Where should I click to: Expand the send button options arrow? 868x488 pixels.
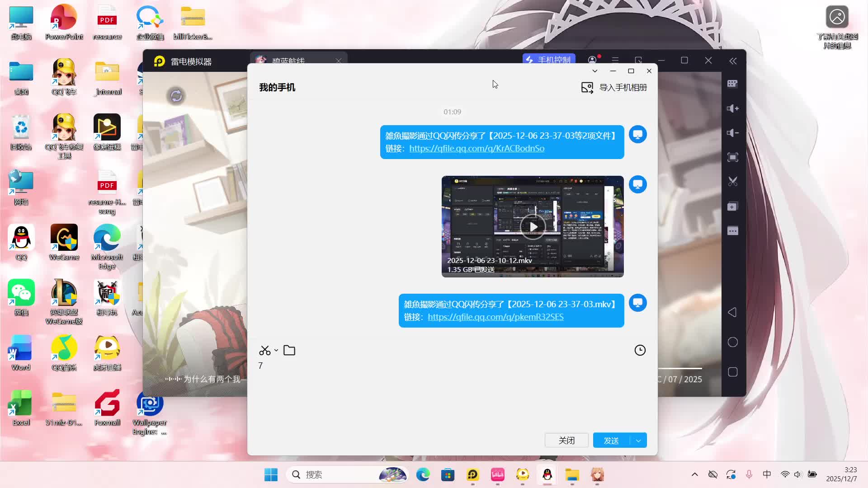coord(638,441)
